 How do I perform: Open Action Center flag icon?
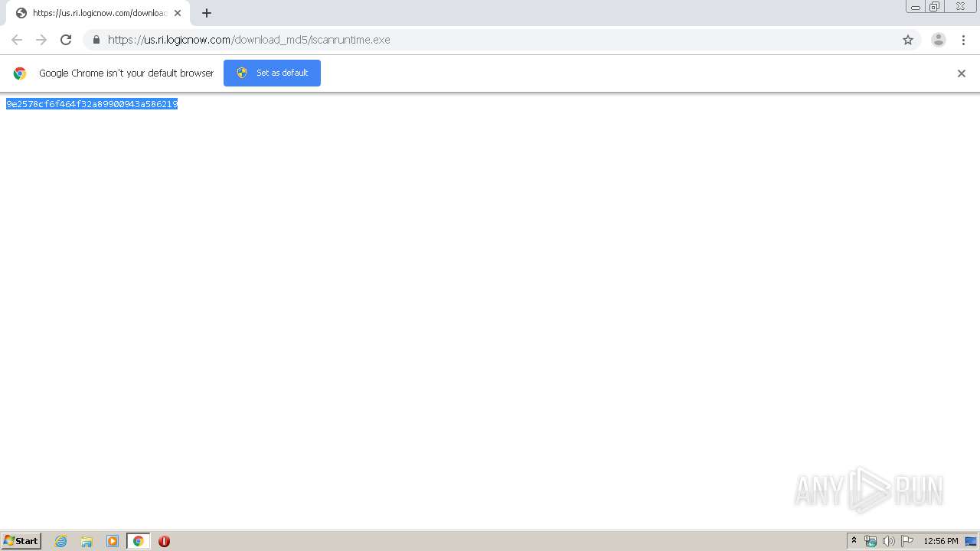coord(907,541)
